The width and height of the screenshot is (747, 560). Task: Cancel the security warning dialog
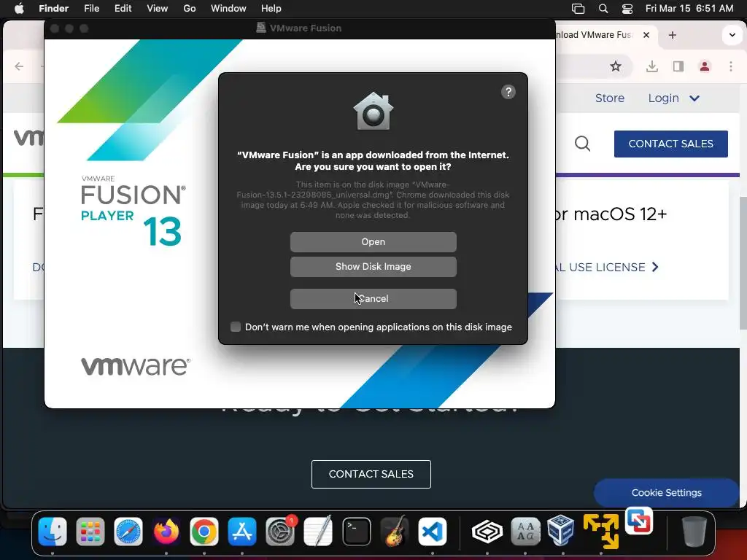(373, 299)
